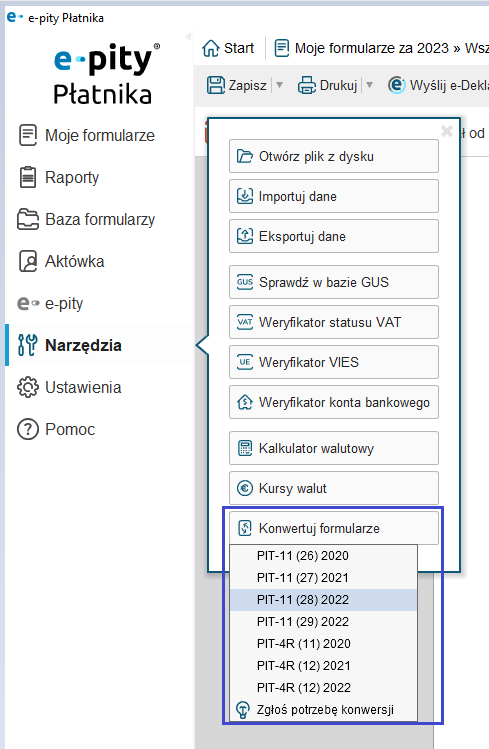Image resolution: width=489 pixels, height=749 pixels.
Task: Expand the Drukuj dropdown arrow
Action: click(x=369, y=86)
